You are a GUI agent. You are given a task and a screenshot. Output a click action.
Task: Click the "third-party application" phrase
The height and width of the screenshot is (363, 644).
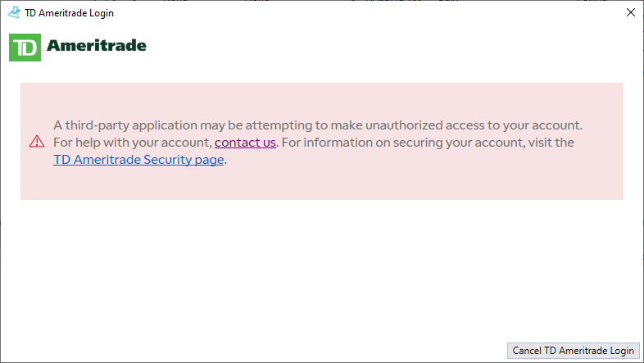click(132, 125)
